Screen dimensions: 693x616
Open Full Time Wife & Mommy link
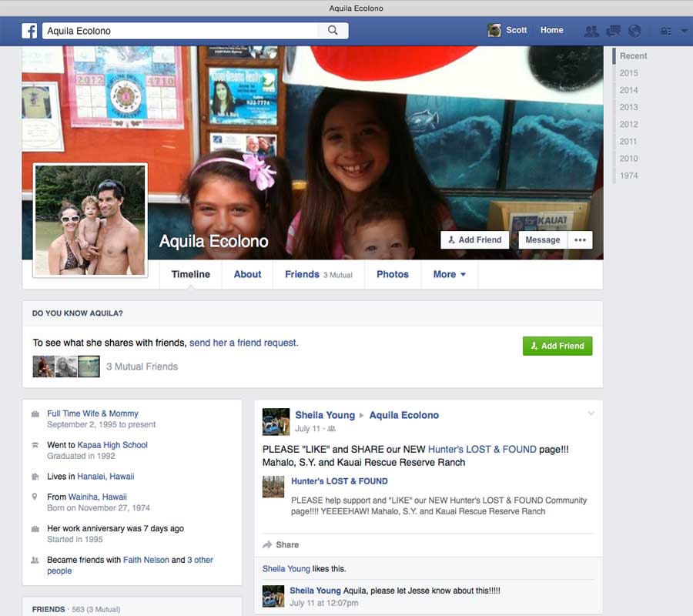(92, 413)
